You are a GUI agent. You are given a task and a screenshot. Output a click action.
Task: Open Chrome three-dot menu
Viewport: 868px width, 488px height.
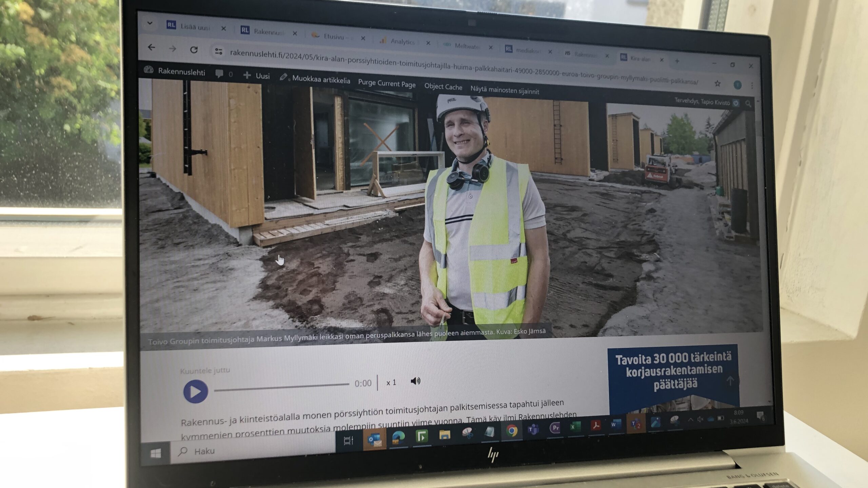pyautogui.click(x=752, y=86)
